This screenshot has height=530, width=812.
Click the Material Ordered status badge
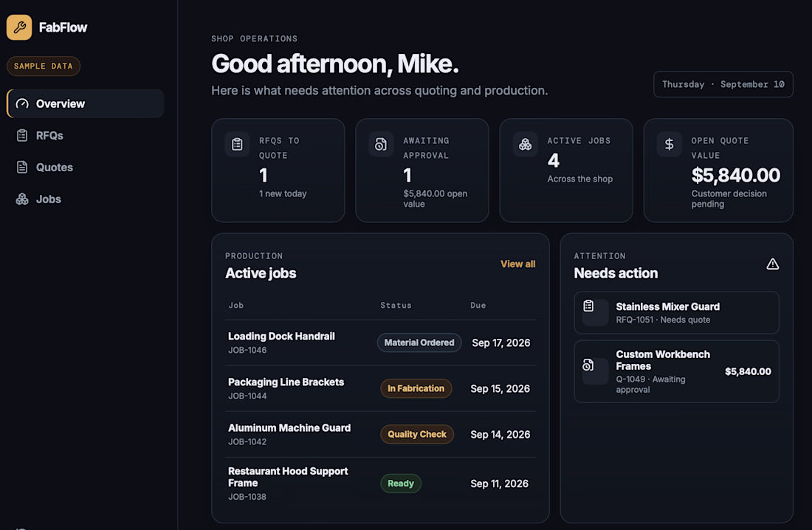pos(419,343)
